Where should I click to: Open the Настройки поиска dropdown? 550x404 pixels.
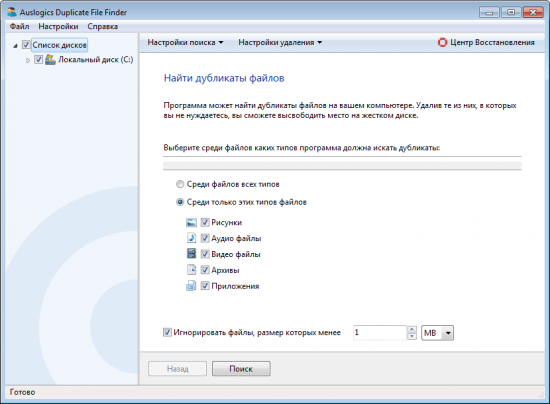[185, 42]
